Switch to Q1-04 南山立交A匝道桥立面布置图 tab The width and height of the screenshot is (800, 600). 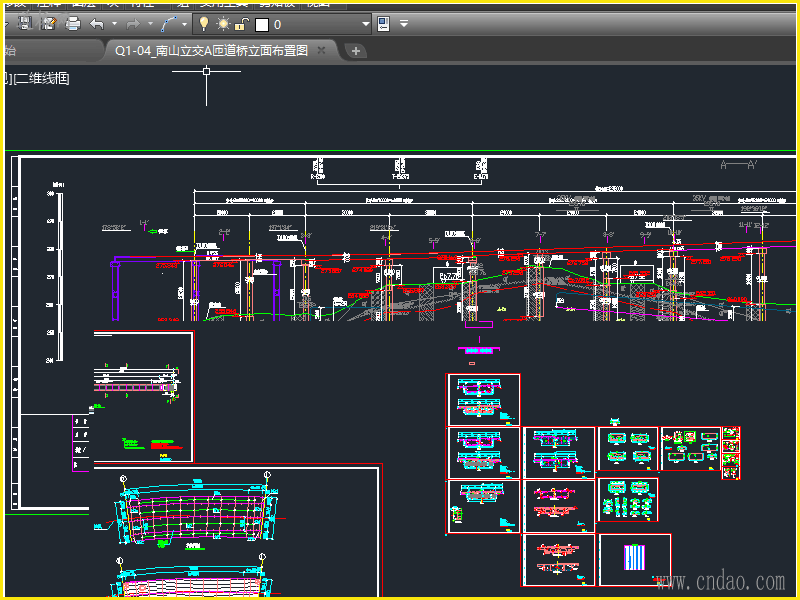pyautogui.click(x=210, y=51)
